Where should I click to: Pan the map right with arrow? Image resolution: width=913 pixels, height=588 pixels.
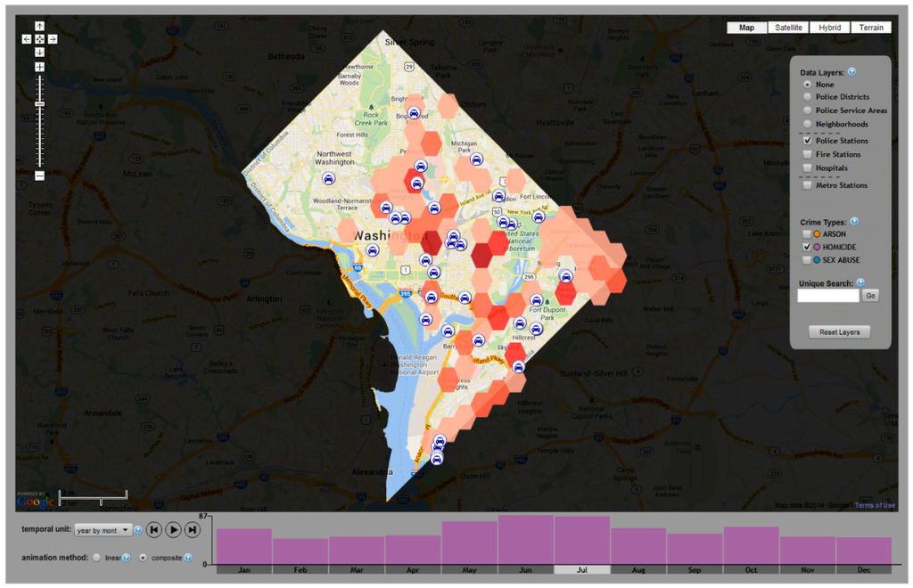click(53, 39)
